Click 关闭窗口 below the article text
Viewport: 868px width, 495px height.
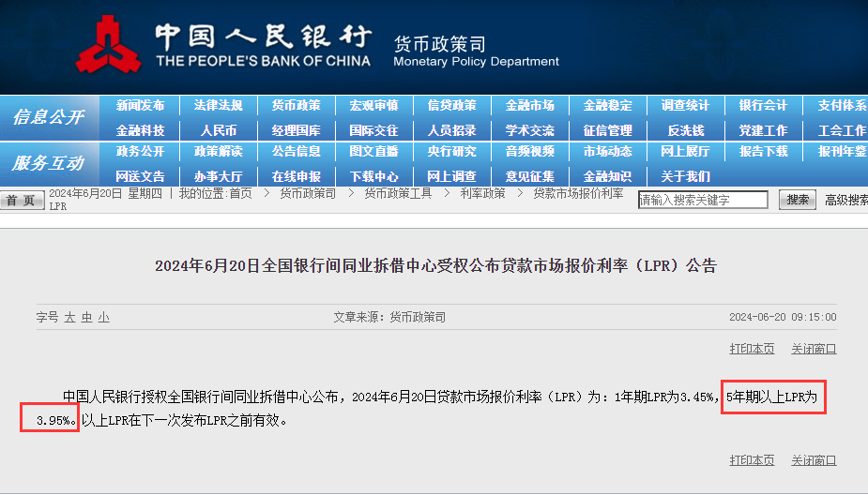pyautogui.click(x=814, y=460)
